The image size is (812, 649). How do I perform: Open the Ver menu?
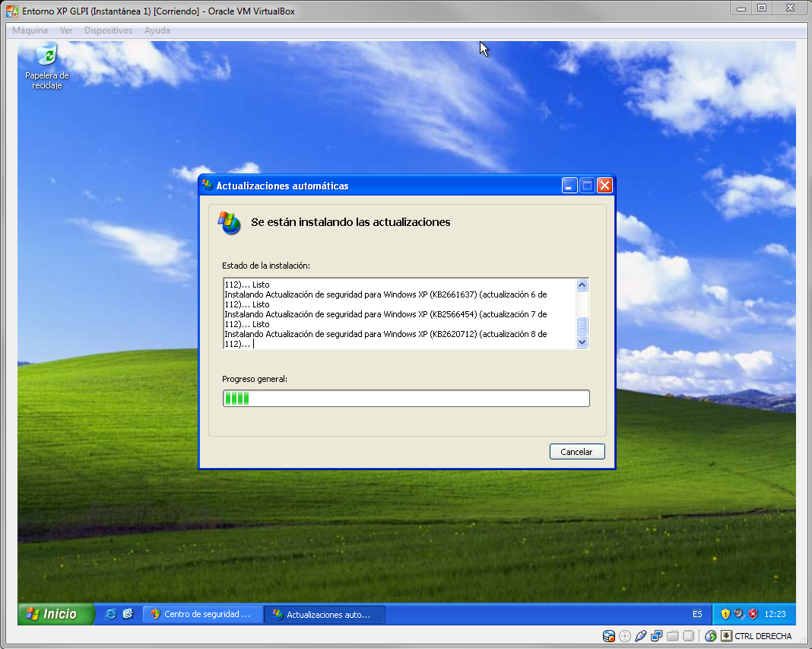pos(66,30)
